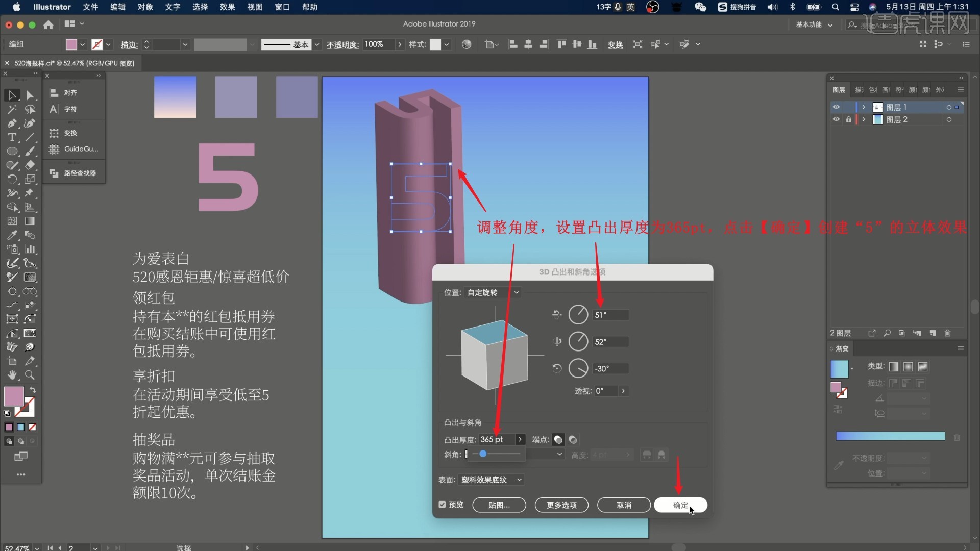Open the 文件 menu
The width and height of the screenshot is (980, 551).
(x=90, y=7)
